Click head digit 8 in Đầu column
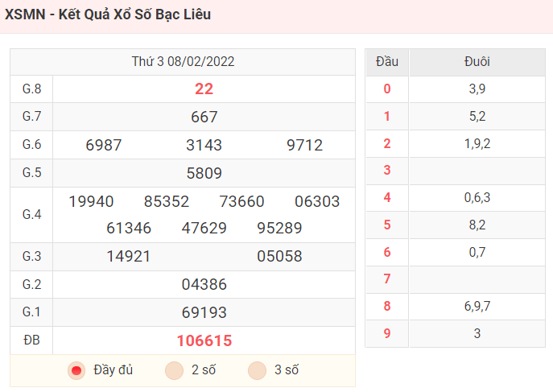Screen dimensions: 553x392 pos(387,306)
